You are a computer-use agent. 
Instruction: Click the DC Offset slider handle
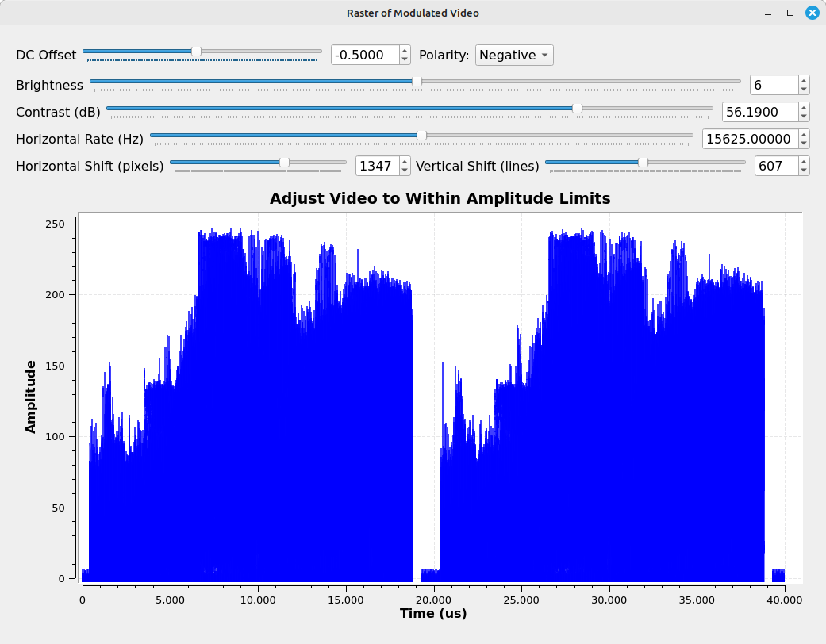196,51
